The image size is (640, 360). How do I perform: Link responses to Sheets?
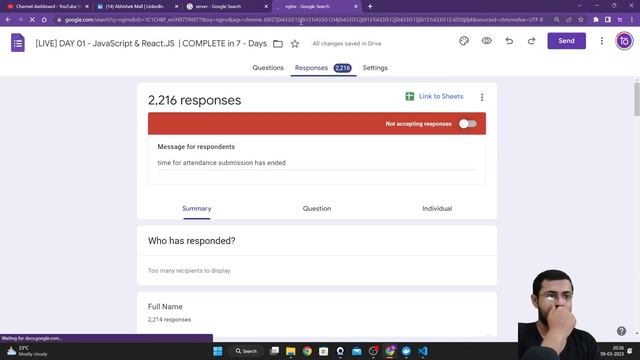434,96
